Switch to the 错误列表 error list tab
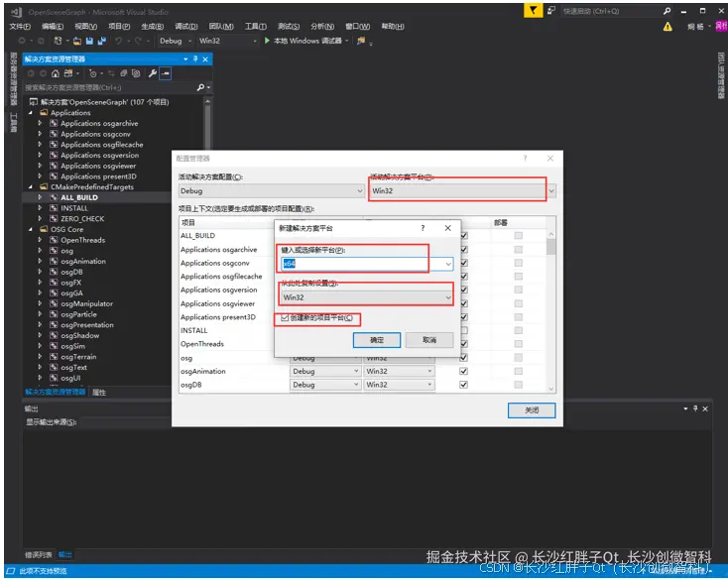 point(39,555)
